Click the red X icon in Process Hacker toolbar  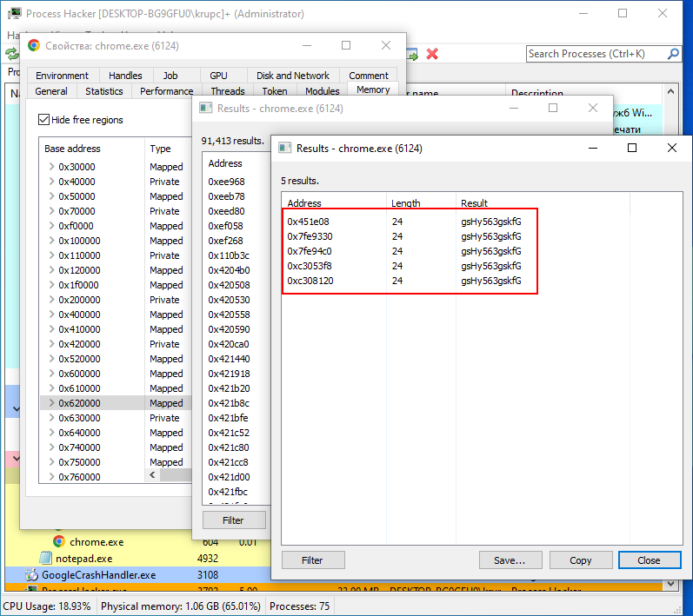[432, 55]
